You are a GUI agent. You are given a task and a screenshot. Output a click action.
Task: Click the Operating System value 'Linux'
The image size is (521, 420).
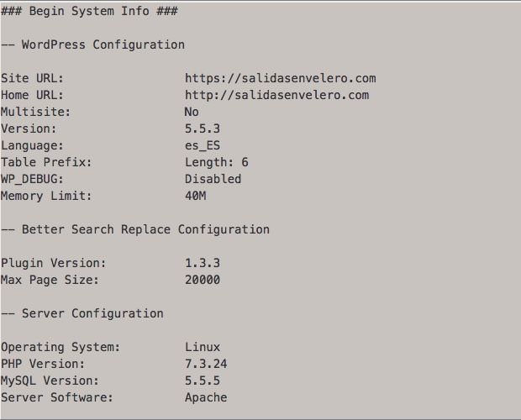tap(203, 347)
